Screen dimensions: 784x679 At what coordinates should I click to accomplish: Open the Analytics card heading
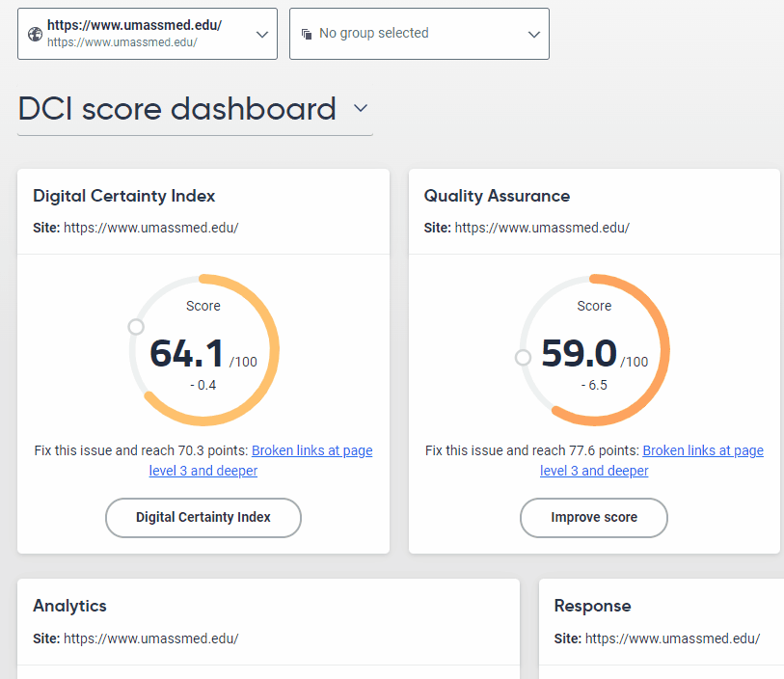[69, 606]
